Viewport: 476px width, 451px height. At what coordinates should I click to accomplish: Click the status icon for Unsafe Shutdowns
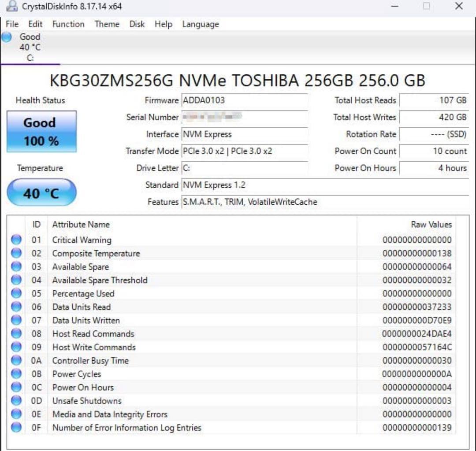tap(16, 401)
